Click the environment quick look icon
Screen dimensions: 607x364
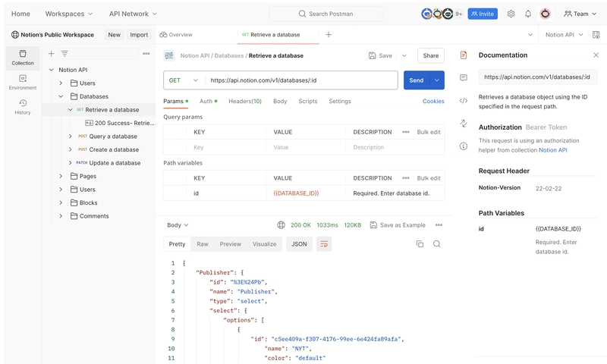[596, 35]
